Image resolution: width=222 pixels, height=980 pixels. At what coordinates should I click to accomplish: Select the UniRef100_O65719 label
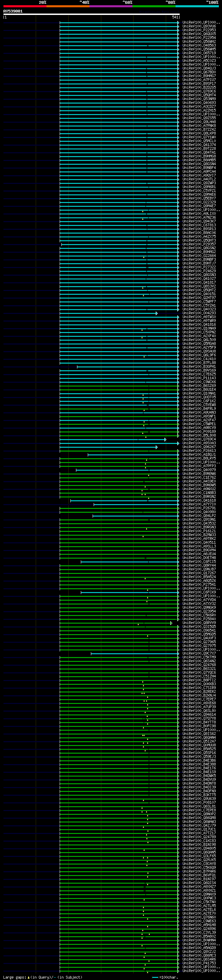(x=199, y=53)
